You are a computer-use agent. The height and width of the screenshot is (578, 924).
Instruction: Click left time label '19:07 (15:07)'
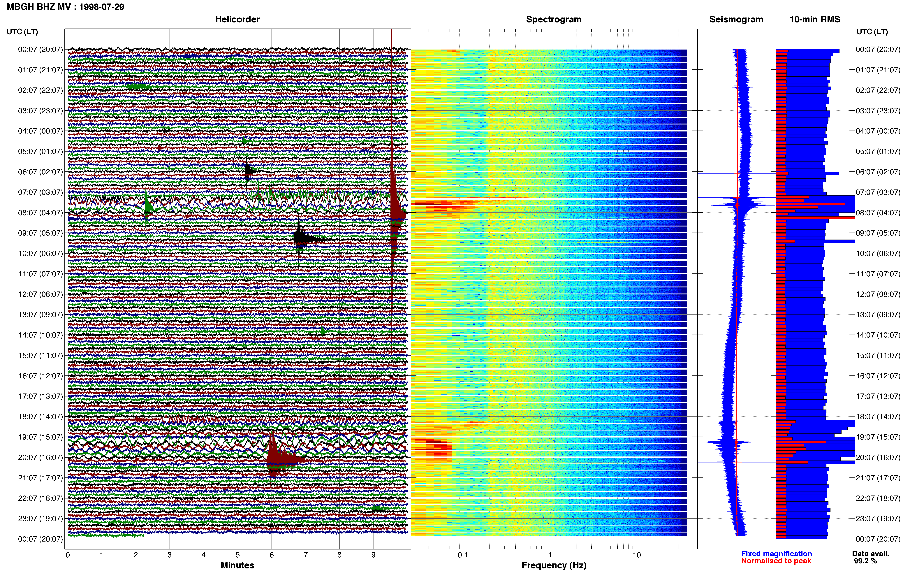click(x=41, y=437)
